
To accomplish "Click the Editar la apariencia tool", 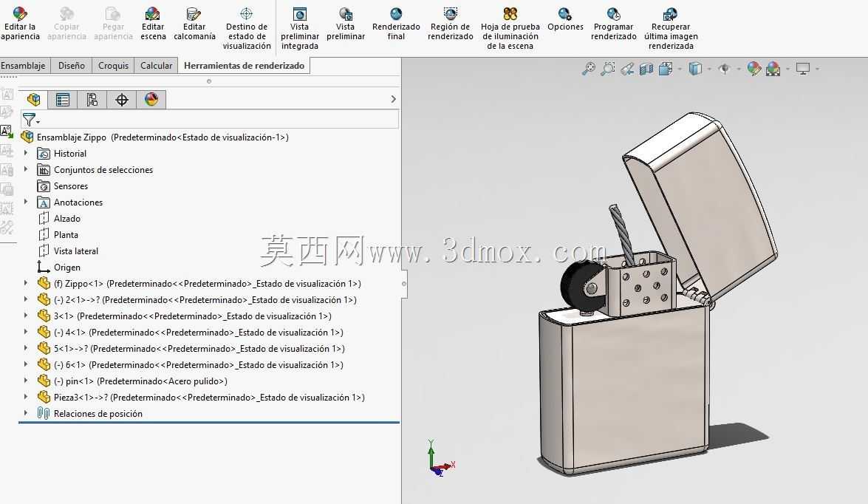I will (x=20, y=24).
